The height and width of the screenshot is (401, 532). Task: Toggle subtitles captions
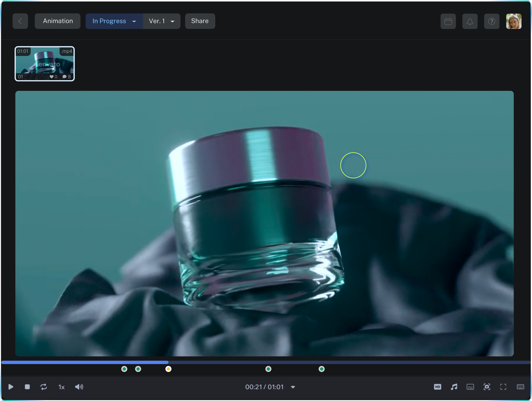coord(470,387)
